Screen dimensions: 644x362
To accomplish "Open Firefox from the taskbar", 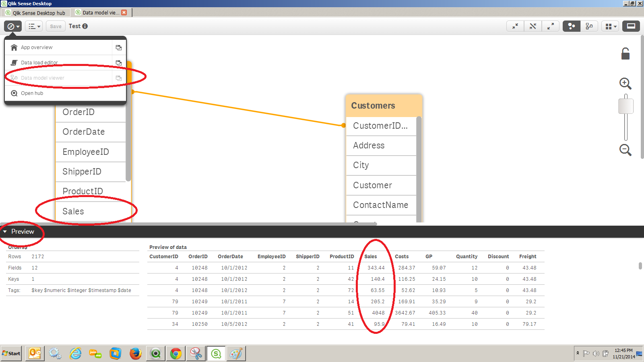I will pyautogui.click(x=136, y=354).
